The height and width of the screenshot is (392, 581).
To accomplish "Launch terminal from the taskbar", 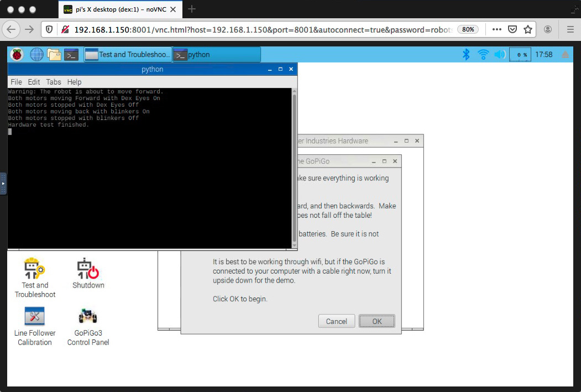I will pyautogui.click(x=71, y=54).
